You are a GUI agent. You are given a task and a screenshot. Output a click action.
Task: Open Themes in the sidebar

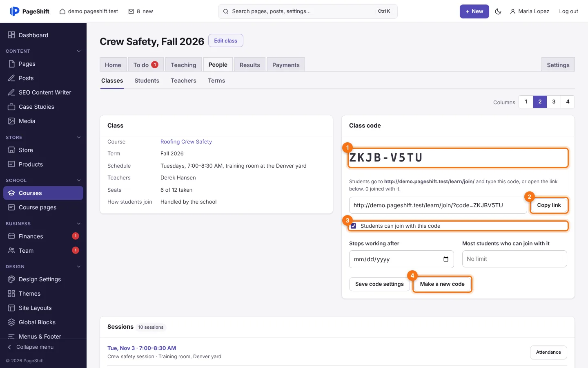43,294
